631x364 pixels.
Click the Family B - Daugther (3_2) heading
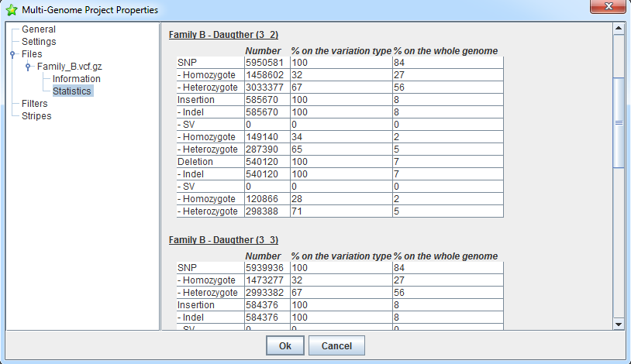[223, 35]
